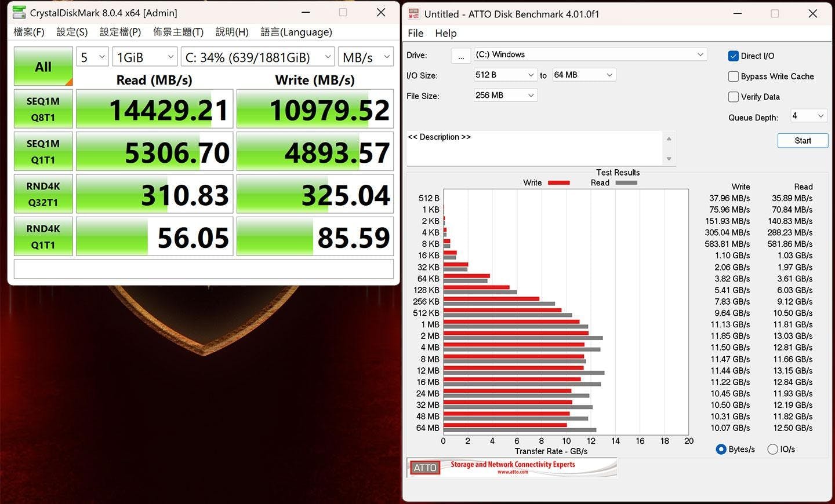Run the SEQ1M Q1T1 test
Viewport: 835px width, 504px height.
[43, 151]
